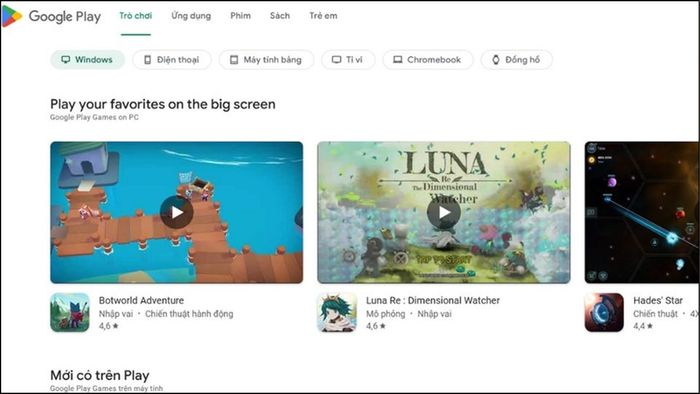This screenshot has width=700, height=394.
Task: Click the 'Google Play Games on PC' subtitle
Action: [94, 117]
